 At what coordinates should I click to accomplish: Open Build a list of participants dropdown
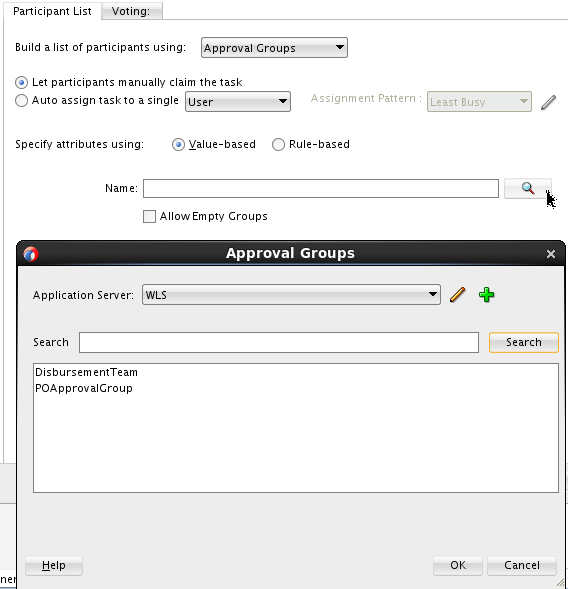[x=274, y=48]
